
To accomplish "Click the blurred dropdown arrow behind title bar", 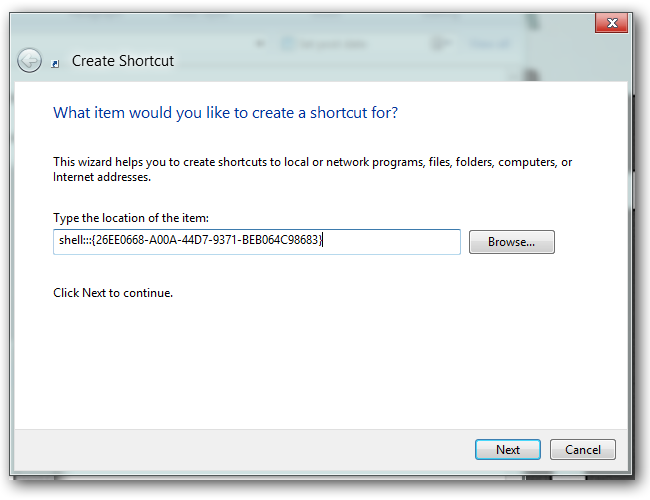I will click(x=260, y=44).
